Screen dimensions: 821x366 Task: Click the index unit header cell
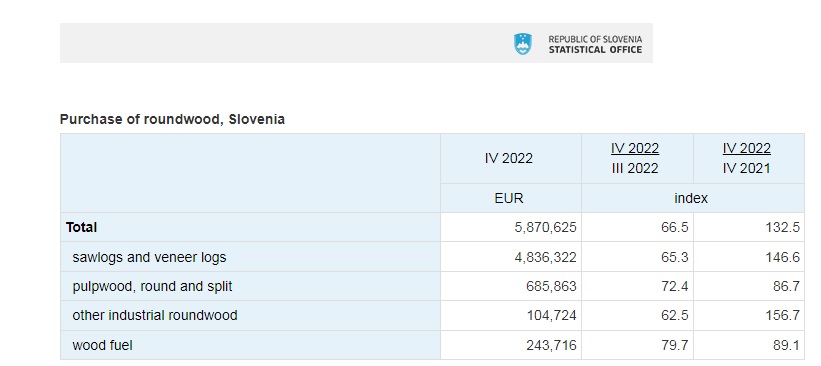(x=691, y=198)
